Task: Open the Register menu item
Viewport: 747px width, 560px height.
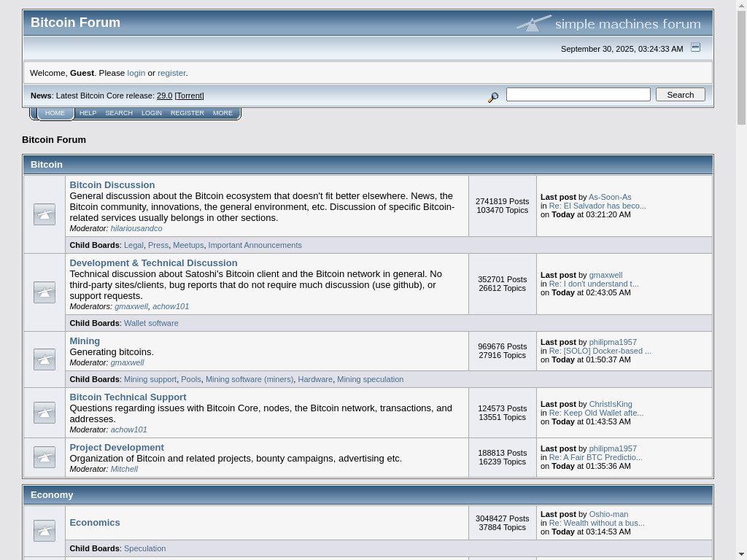Action: [x=187, y=113]
